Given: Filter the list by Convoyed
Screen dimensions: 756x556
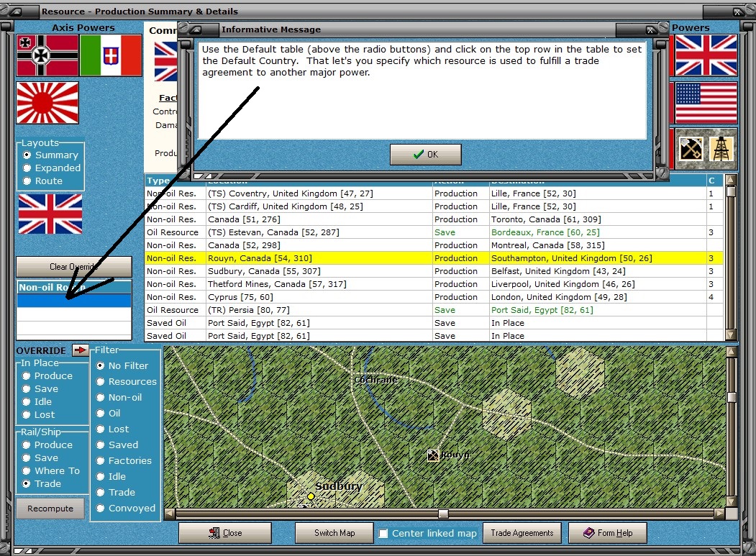Looking at the screenshot, I should coord(100,508).
